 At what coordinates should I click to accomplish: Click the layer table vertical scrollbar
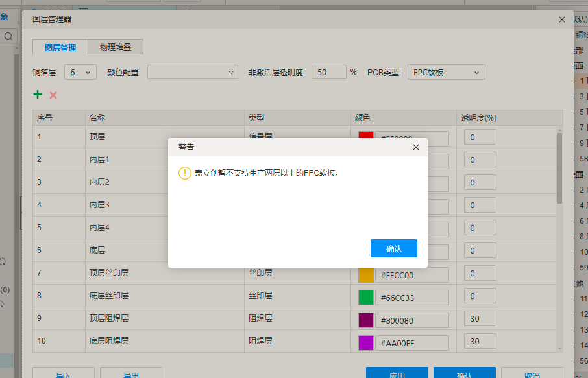point(559,169)
